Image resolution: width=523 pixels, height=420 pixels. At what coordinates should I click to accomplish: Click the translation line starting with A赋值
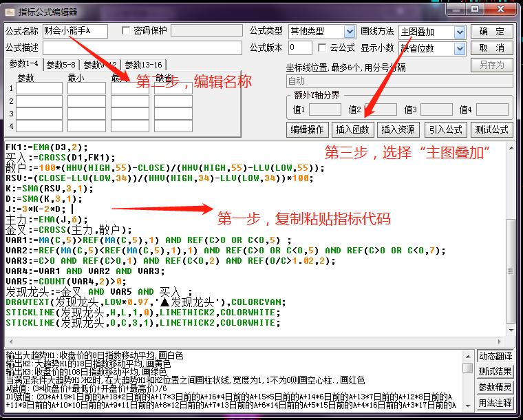tap(87, 388)
